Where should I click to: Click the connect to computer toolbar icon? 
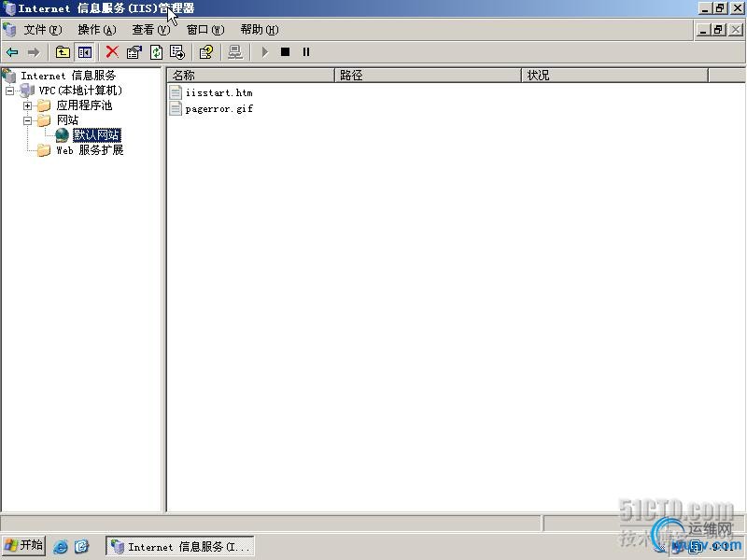pyautogui.click(x=235, y=52)
